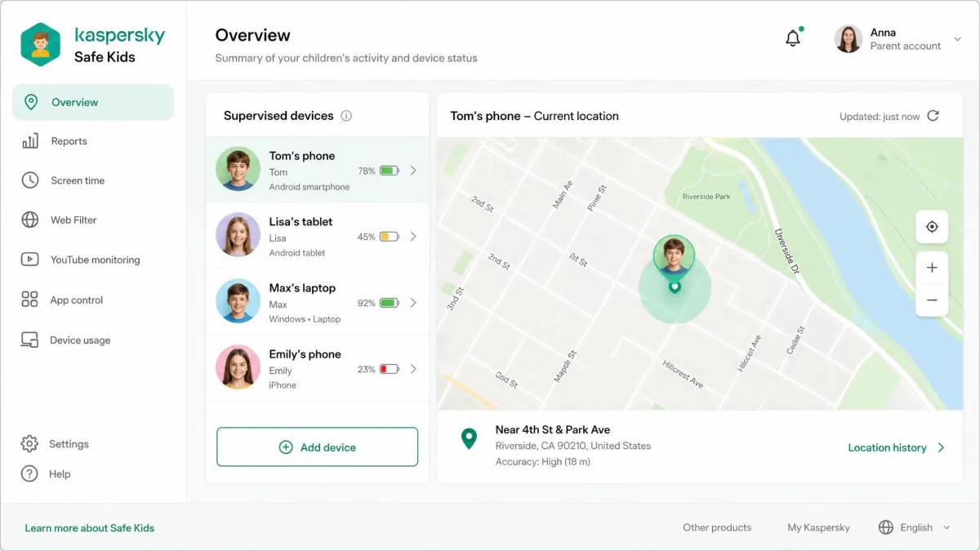Click Tom's phone battery icon at 78%
The image size is (980, 551).
click(390, 171)
